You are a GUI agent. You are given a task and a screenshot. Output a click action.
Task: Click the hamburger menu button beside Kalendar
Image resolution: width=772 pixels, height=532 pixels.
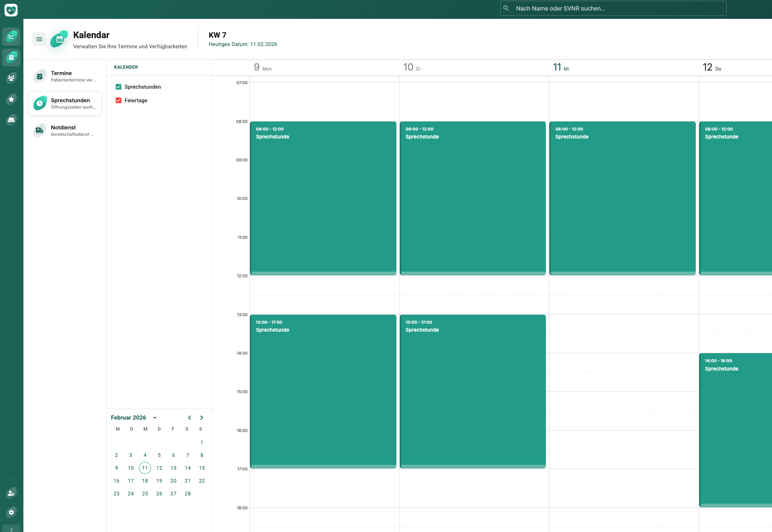pos(39,39)
